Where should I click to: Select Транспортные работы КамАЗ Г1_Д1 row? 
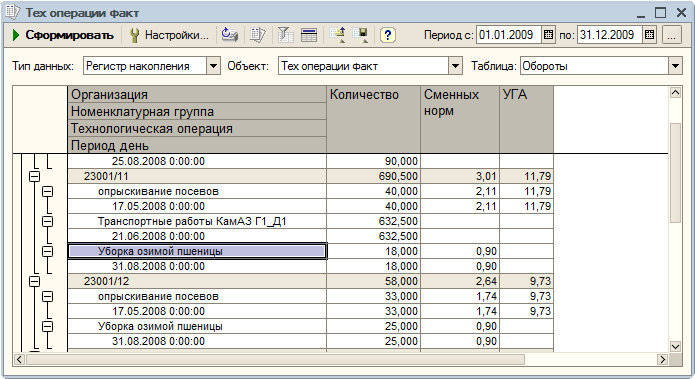click(197, 221)
